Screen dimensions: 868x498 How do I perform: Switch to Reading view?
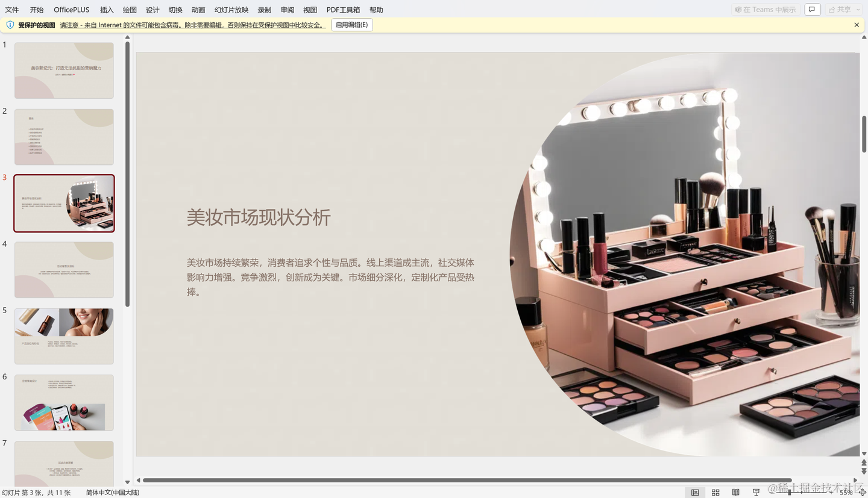tap(735, 493)
